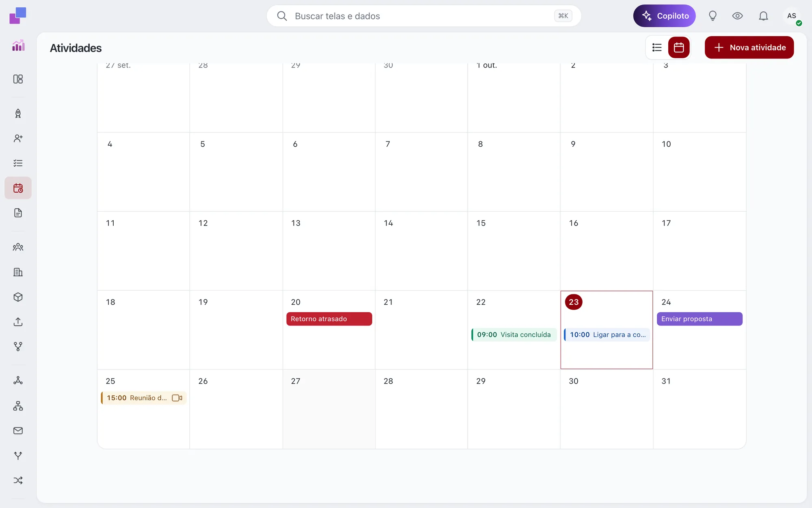Open the dashboard layout sidebar icon
Viewport: 812px width, 508px height.
[x=18, y=79]
